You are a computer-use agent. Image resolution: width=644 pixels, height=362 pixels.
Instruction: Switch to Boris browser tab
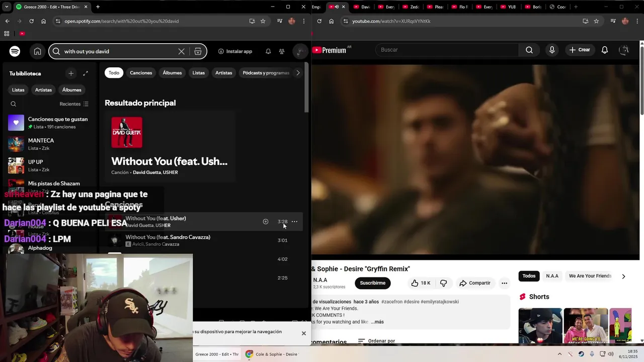[x=533, y=7]
